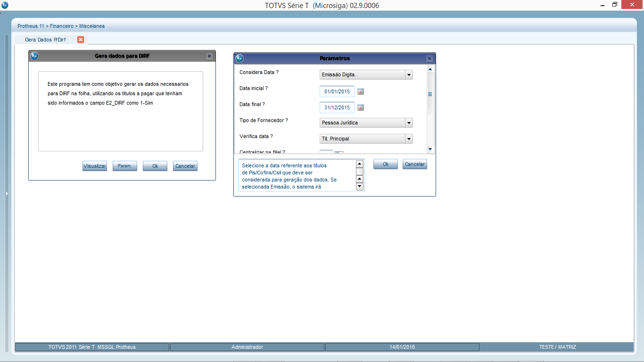Cancel the Parametros dialog
The width and height of the screenshot is (644, 362).
pyautogui.click(x=415, y=164)
